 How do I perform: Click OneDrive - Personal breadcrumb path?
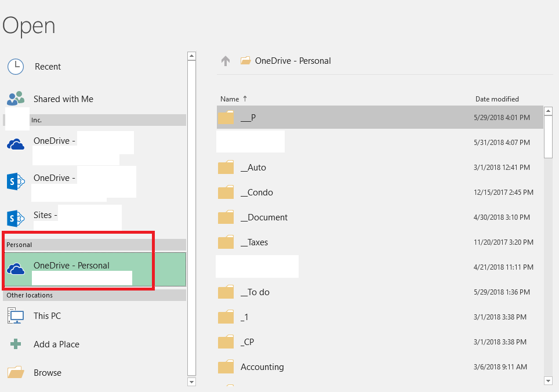293,61
